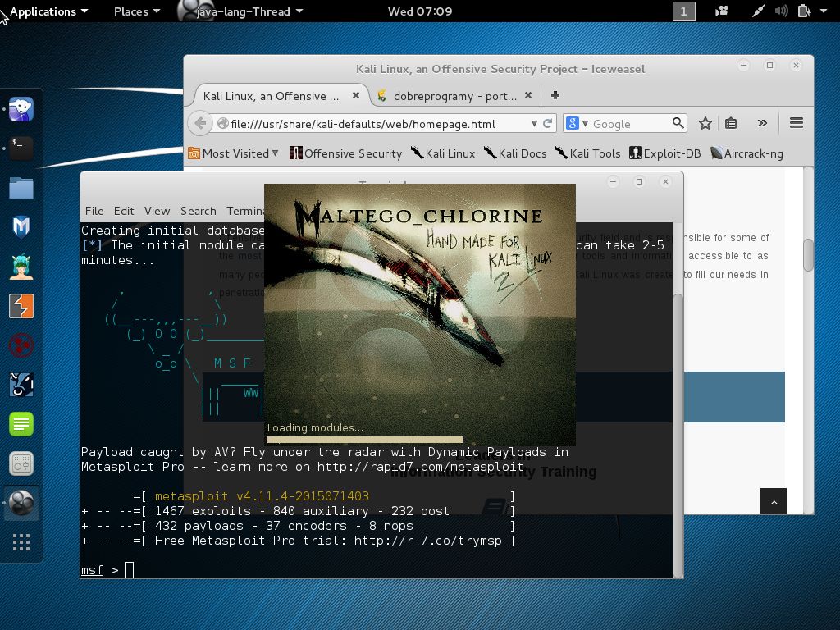The width and height of the screenshot is (840, 630).
Task: Open Offensive Security bookmark
Action: point(345,153)
